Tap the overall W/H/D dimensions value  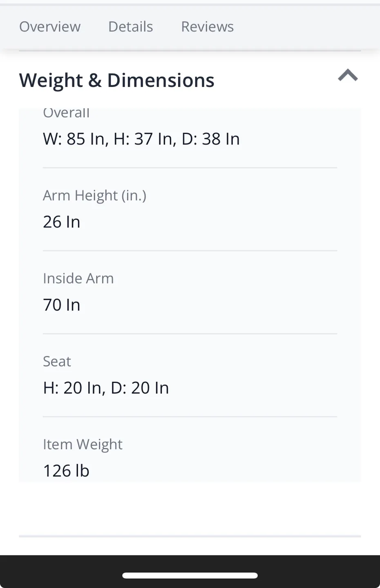[x=141, y=139]
